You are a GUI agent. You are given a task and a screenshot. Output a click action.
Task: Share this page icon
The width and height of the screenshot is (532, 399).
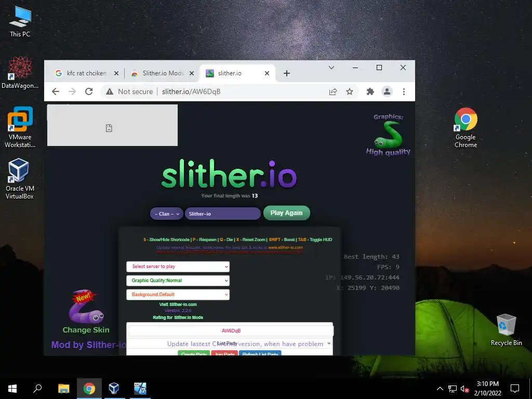tap(333, 91)
